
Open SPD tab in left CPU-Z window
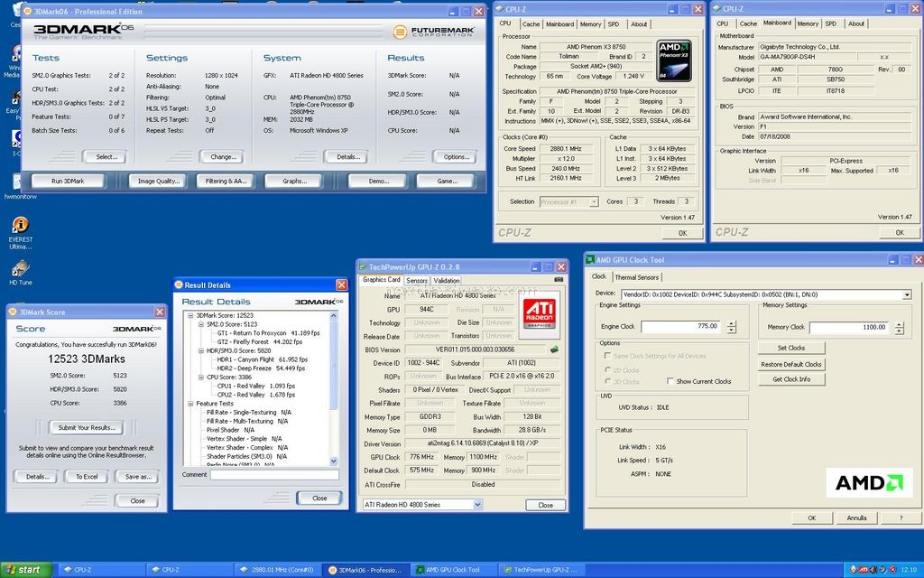(614, 24)
